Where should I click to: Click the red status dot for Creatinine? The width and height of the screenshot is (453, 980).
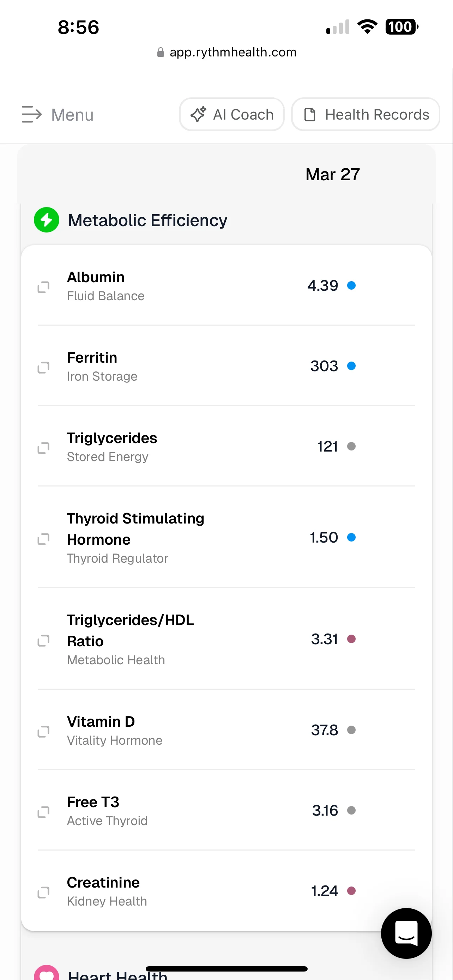[351, 891]
